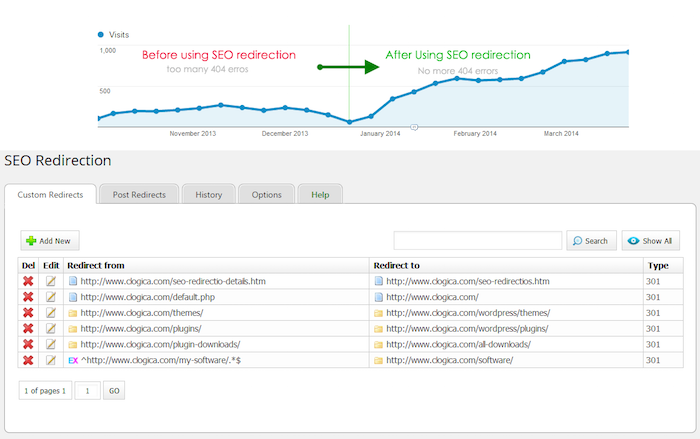
Task: Click the 'Redirect to' column header
Action: [397, 265]
